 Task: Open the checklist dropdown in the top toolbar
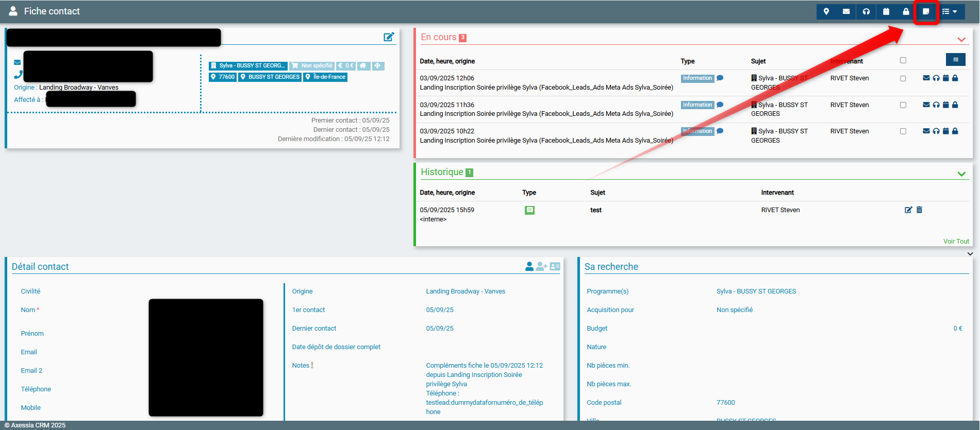tap(949, 11)
